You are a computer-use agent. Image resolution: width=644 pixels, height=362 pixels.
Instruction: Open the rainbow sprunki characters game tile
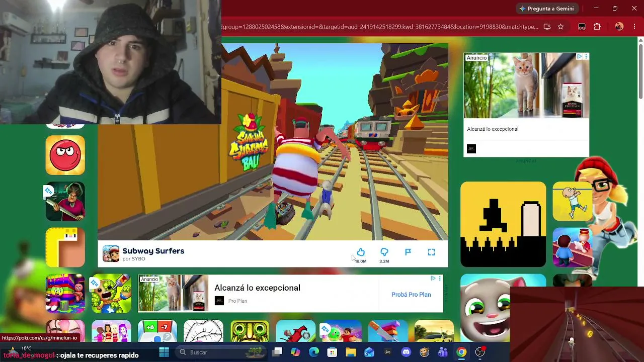point(65,294)
